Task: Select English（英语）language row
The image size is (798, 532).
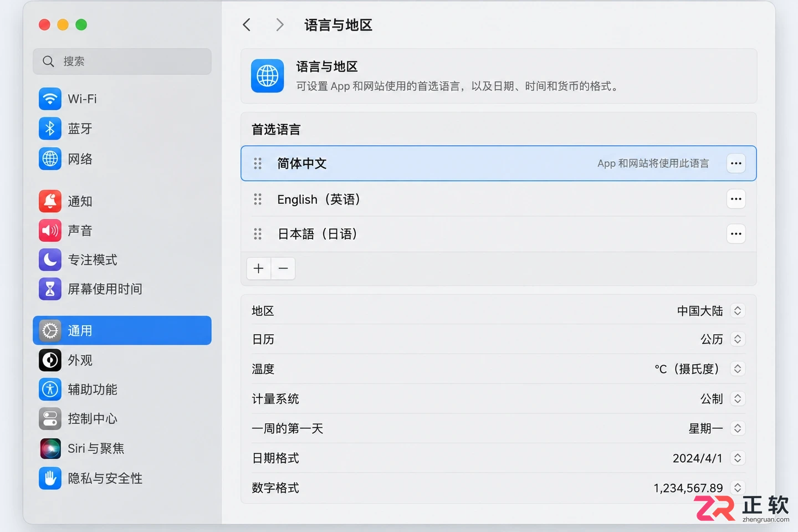Action: pyautogui.click(x=499, y=199)
